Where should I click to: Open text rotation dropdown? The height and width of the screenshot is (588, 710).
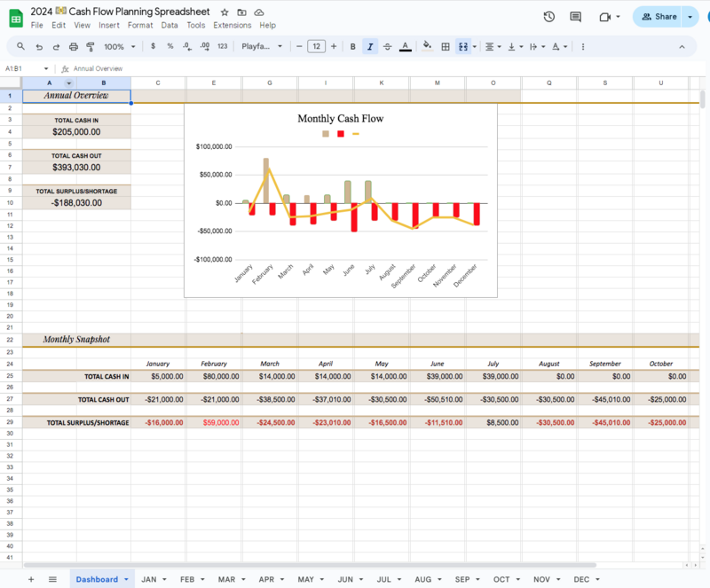point(559,47)
